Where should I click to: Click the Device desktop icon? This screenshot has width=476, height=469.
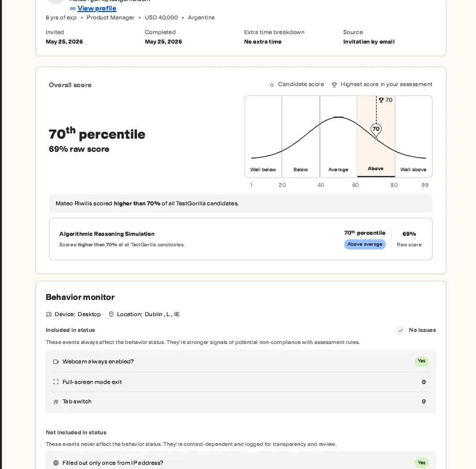pyautogui.click(x=49, y=315)
